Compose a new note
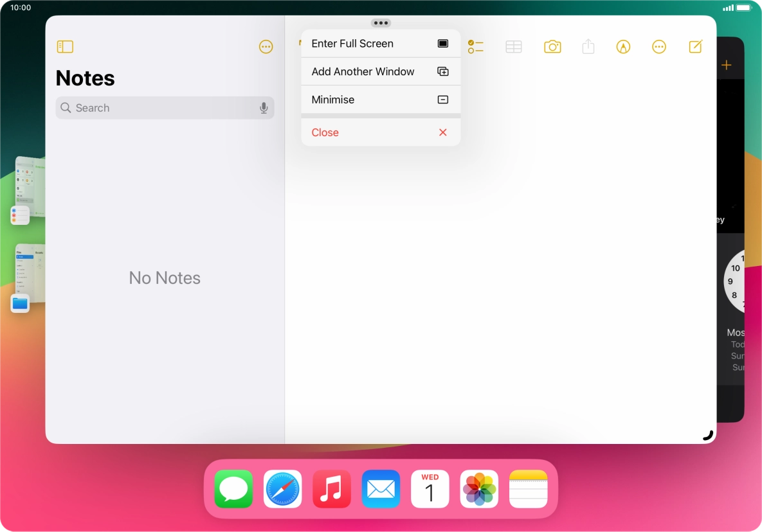The width and height of the screenshot is (762, 532). click(695, 46)
